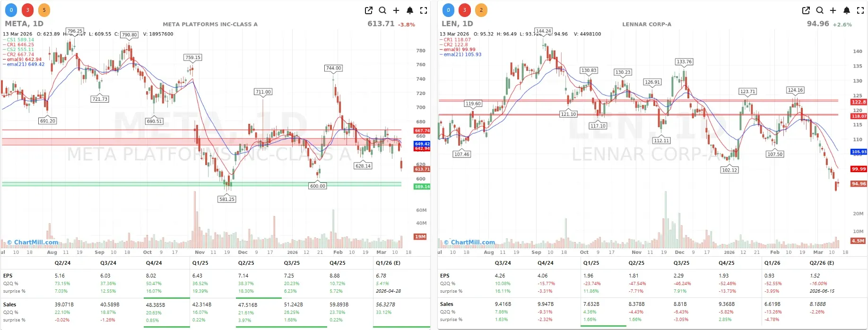Screen dimensions: 868x330
Task: Open META chart in a new window
Action: click(x=369, y=10)
